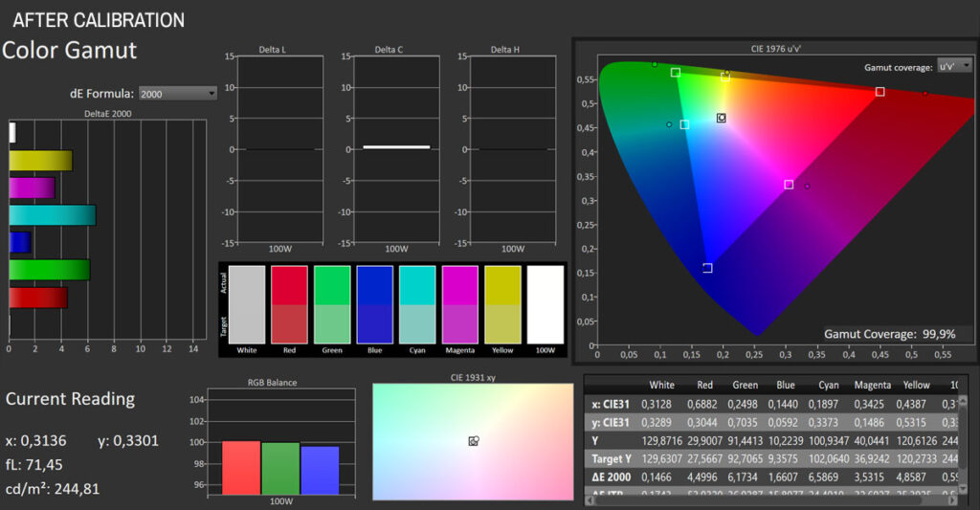Image resolution: width=980 pixels, height=510 pixels.
Task: Click the cd/m²: 244,81 current reading
Action: click(x=53, y=489)
